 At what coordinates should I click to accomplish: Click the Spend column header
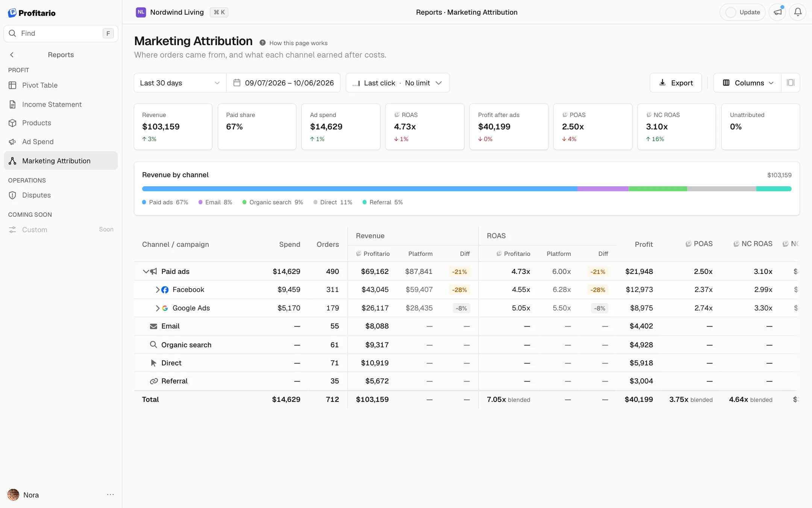289,245
